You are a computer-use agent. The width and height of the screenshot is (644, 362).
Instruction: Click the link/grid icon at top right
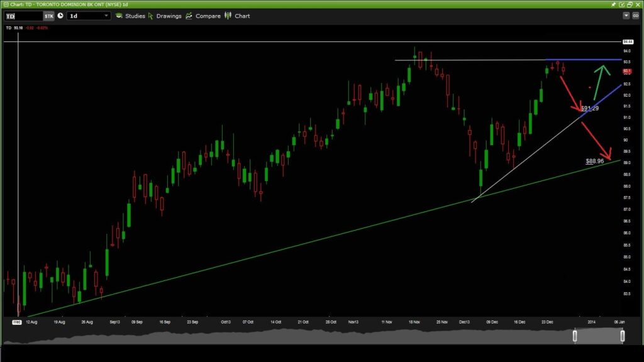[636, 16]
